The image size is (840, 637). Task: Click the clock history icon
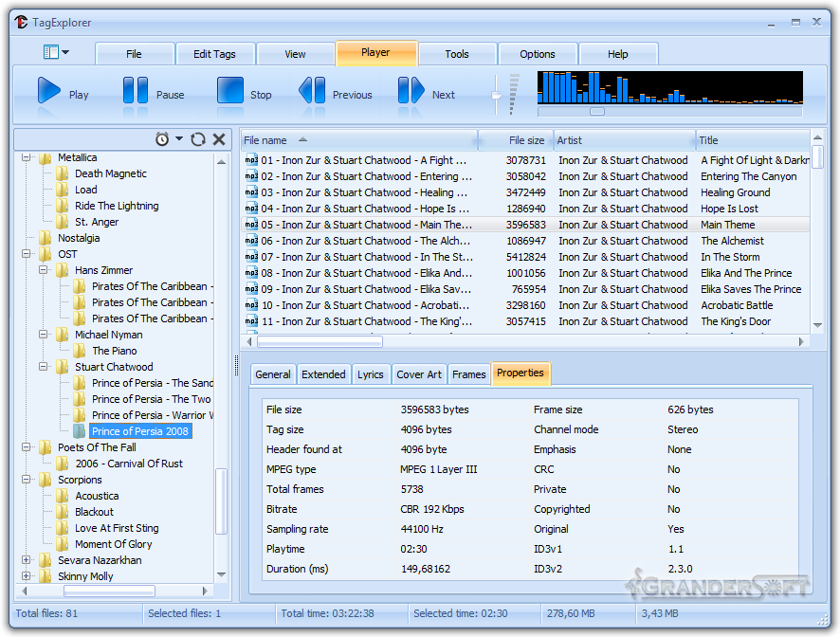[x=162, y=139]
